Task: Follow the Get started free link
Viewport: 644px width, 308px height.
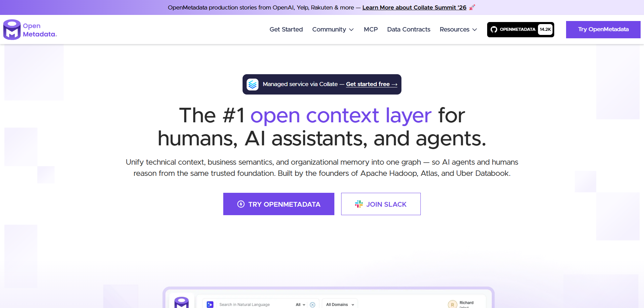Action: (x=372, y=84)
